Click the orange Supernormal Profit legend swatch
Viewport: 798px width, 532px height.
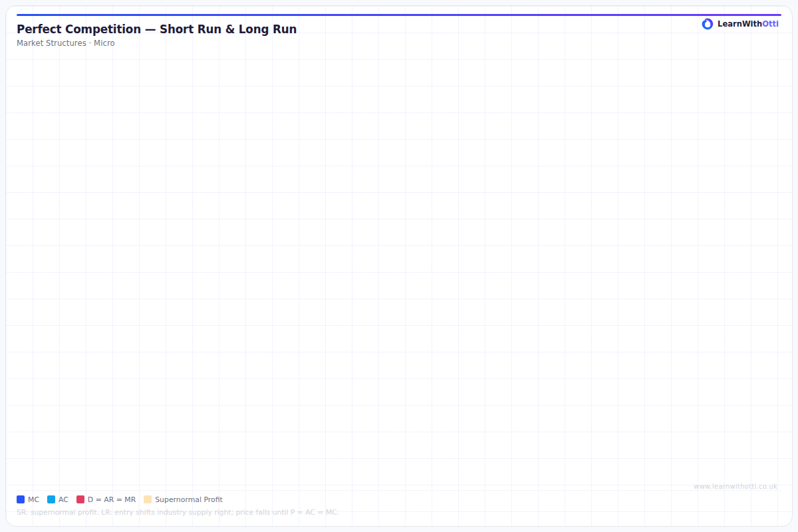click(x=148, y=499)
